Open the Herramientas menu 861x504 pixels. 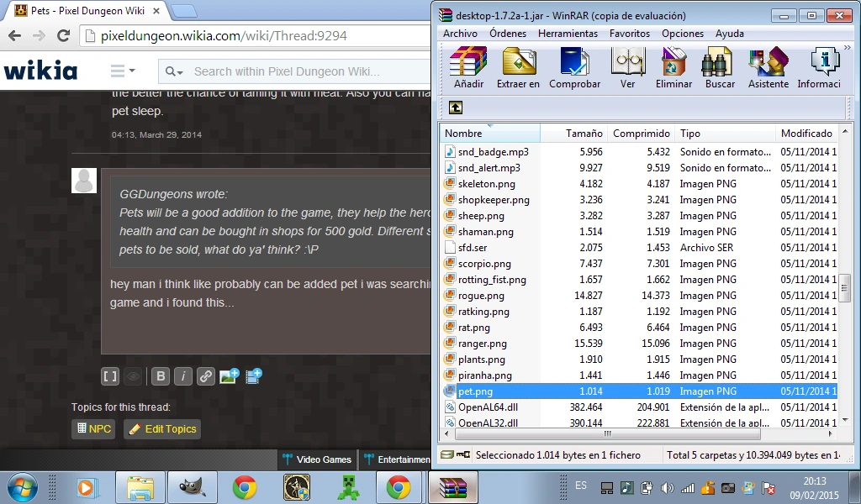point(568,34)
